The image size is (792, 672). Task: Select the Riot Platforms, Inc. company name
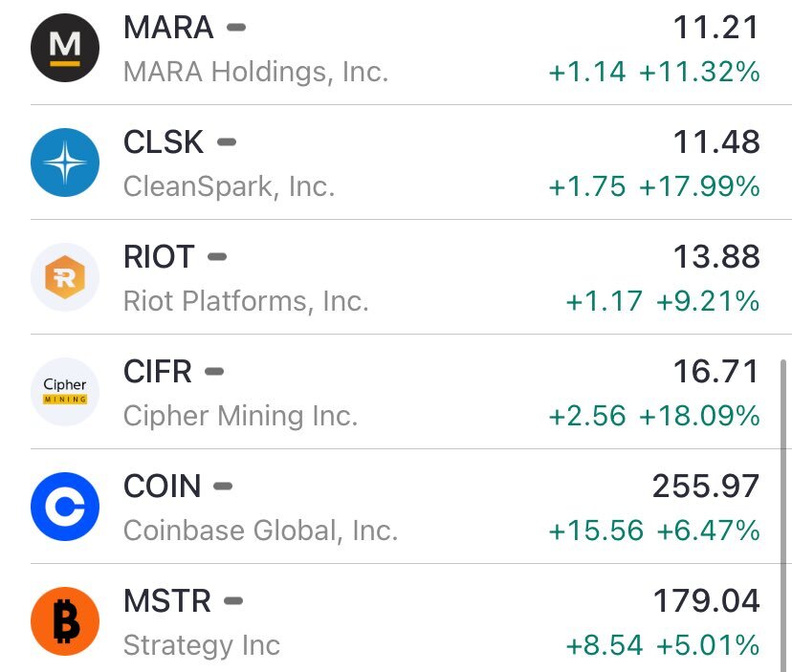[x=246, y=301]
